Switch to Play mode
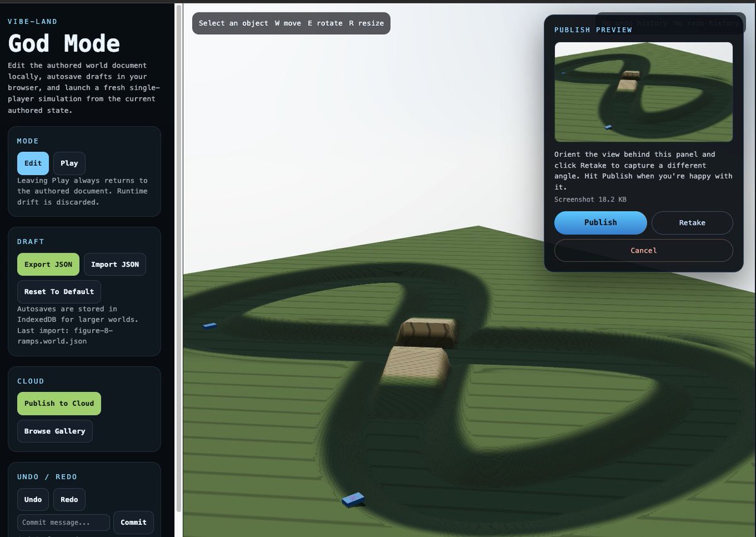The height and width of the screenshot is (537, 756). (69, 163)
